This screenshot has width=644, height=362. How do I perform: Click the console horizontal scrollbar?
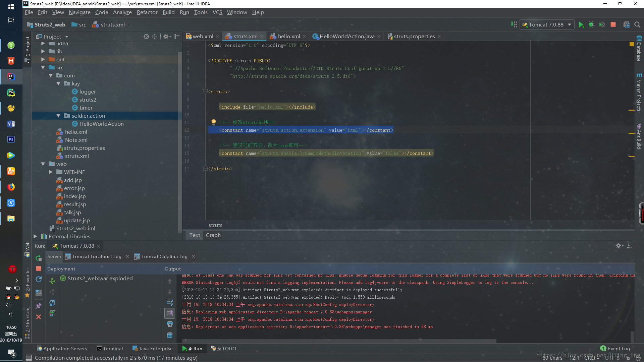339,341
